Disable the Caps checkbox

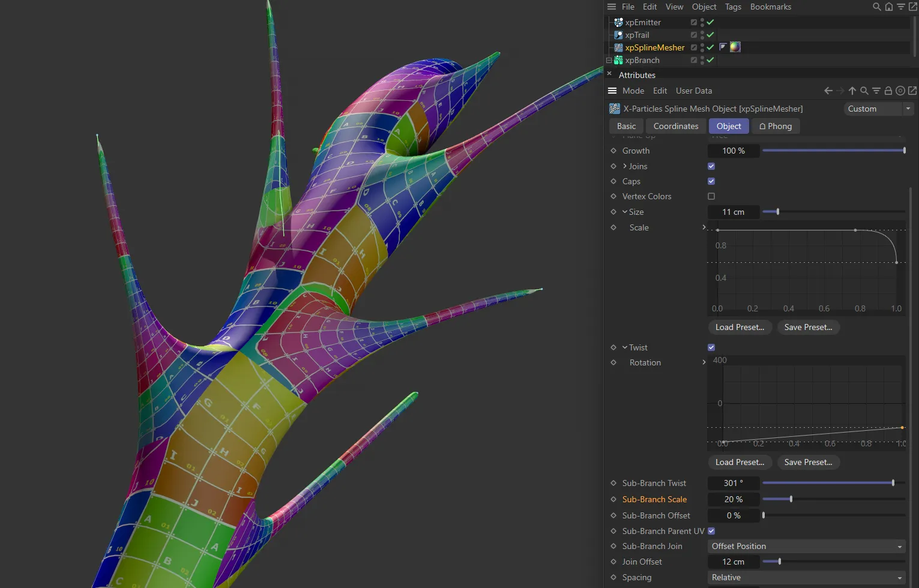tap(711, 181)
